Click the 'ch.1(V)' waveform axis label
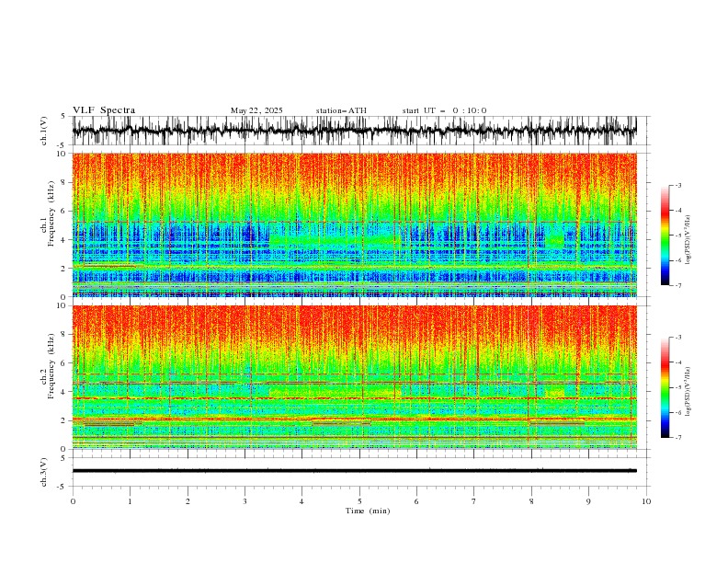 [44, 131]
